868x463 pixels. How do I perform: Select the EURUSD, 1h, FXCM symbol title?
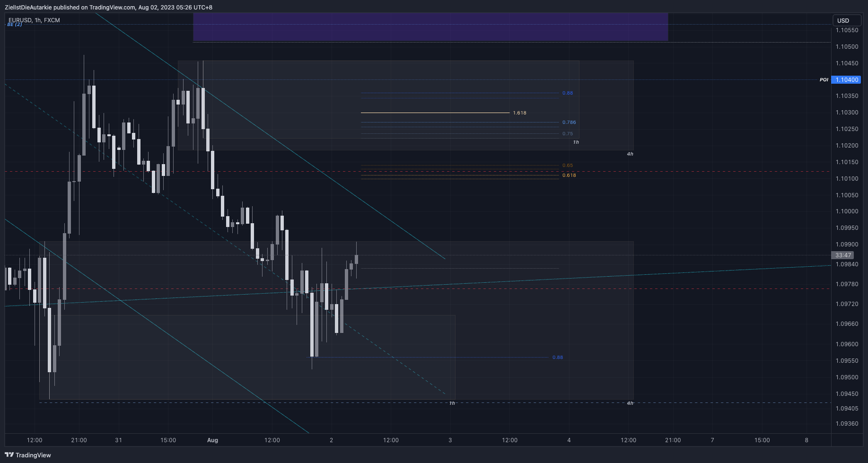(34, 20)
